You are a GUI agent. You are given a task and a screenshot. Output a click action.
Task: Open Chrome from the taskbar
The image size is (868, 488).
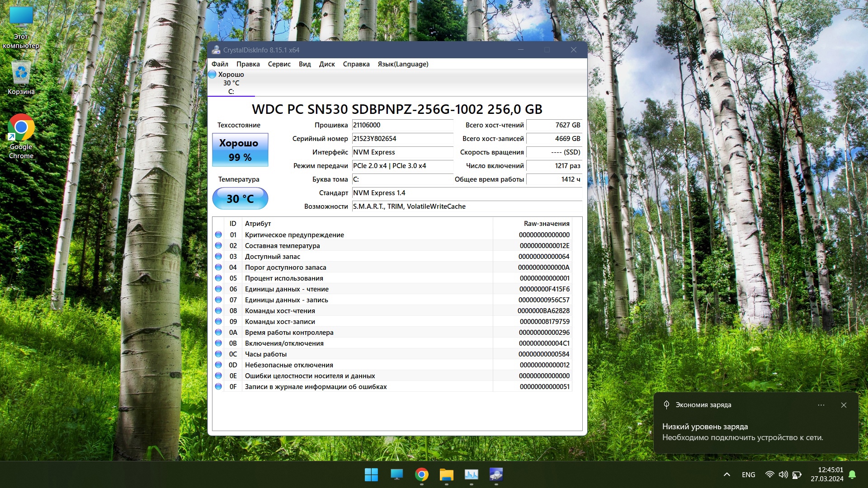click(421, 474)
